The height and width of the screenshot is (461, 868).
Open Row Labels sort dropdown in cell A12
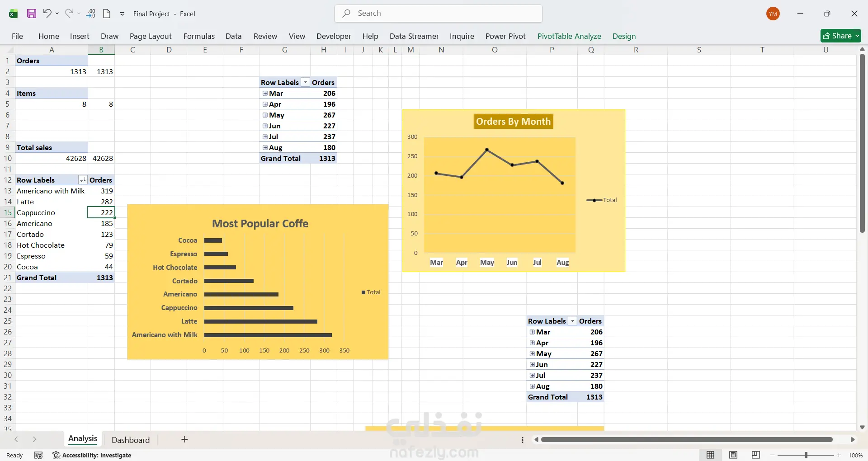83,180
